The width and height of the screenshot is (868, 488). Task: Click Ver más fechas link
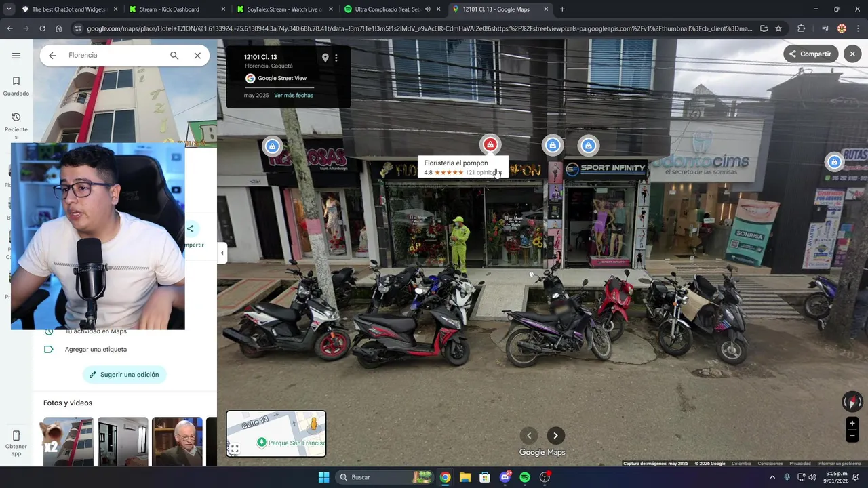(x=294, y=96)
